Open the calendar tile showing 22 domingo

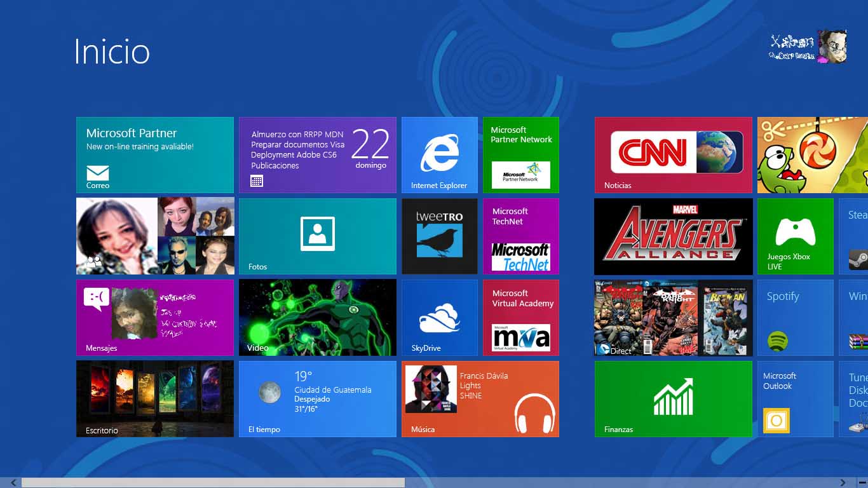tap(318, 155)
